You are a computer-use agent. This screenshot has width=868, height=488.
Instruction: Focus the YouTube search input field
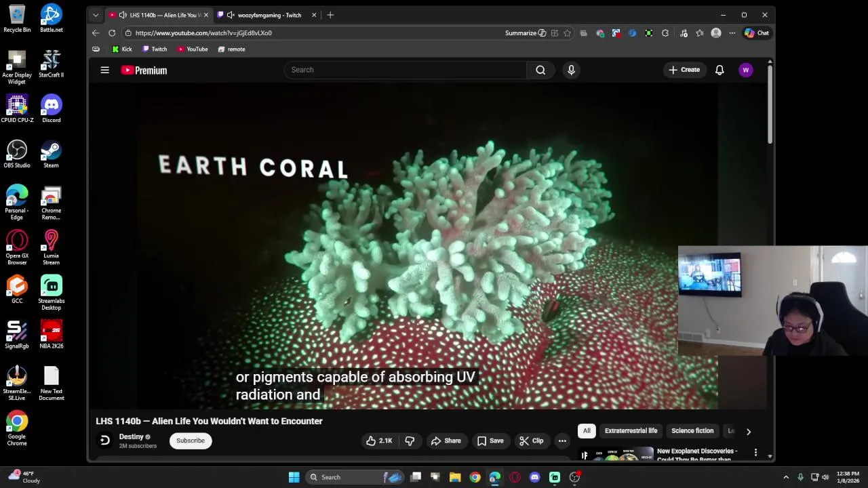tap(406, 70)
